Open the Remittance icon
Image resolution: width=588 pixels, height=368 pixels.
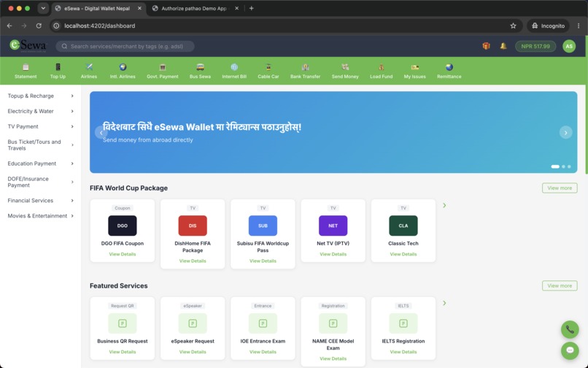pos(449,67)
